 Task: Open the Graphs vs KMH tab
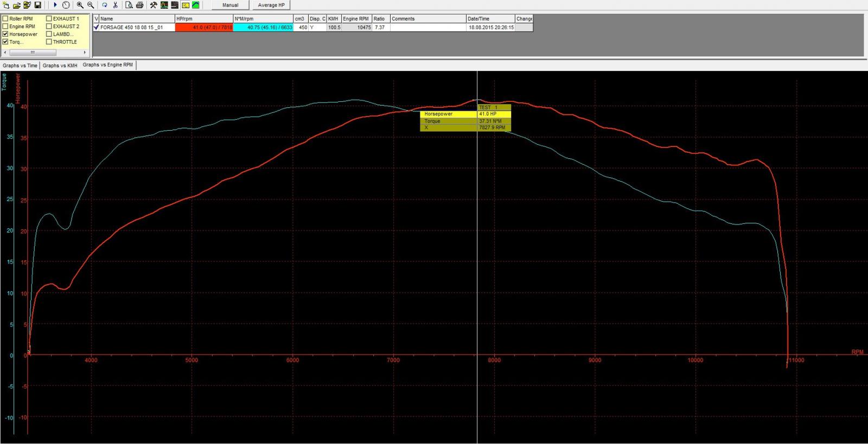click(x=60, y=66)
